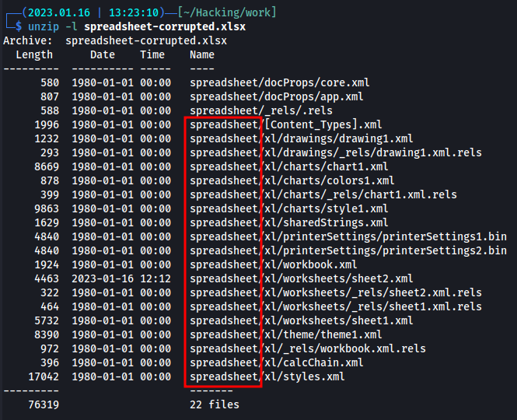Screen dimensions: 517x420
Task: Click the Time column header
Action: [152, 54]
